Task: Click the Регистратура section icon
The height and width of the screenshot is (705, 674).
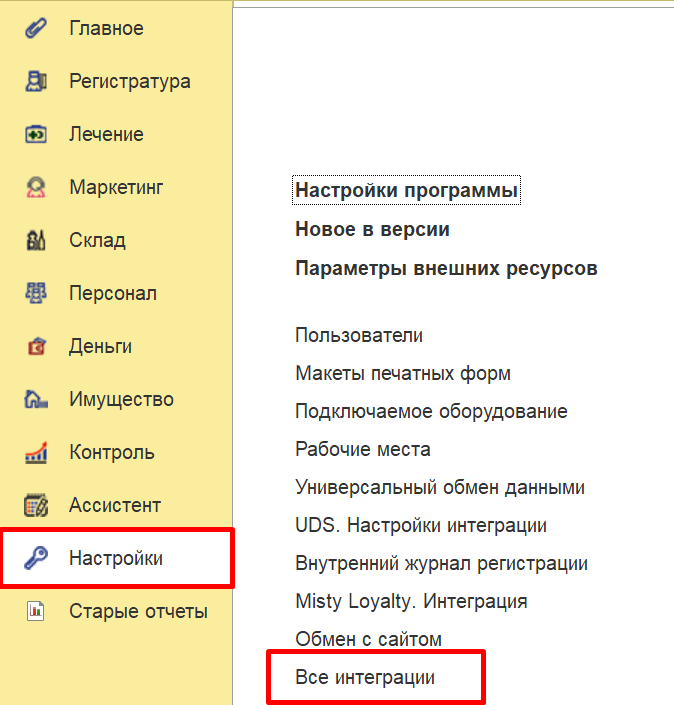Action: coord(36,81)
